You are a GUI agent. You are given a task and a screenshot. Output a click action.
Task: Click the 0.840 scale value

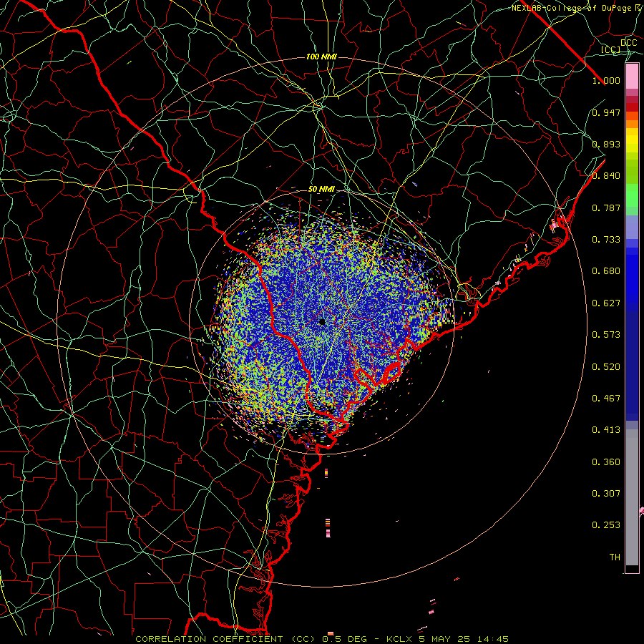pos(606,176)
